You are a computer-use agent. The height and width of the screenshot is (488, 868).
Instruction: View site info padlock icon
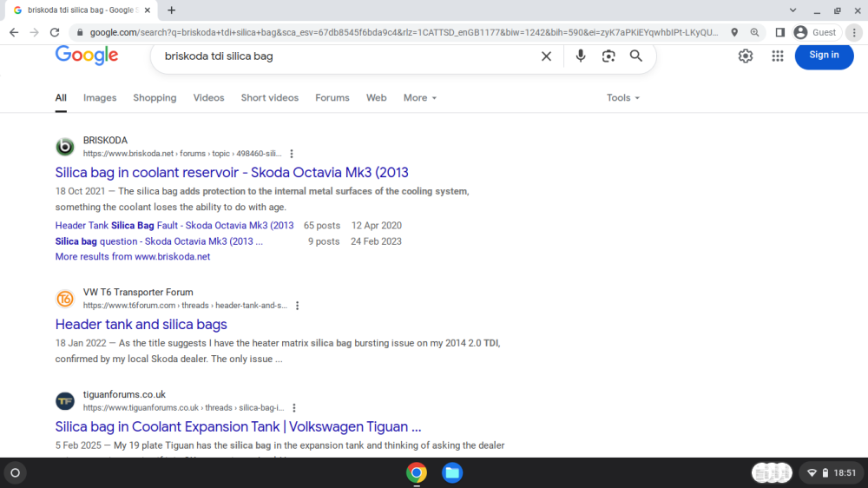click(80, 33)
